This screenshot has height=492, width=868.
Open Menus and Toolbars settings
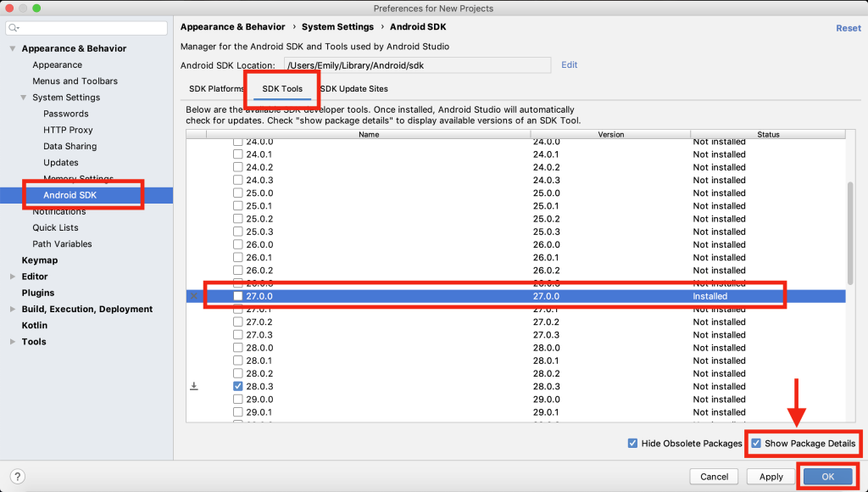[x=75, y=81]
